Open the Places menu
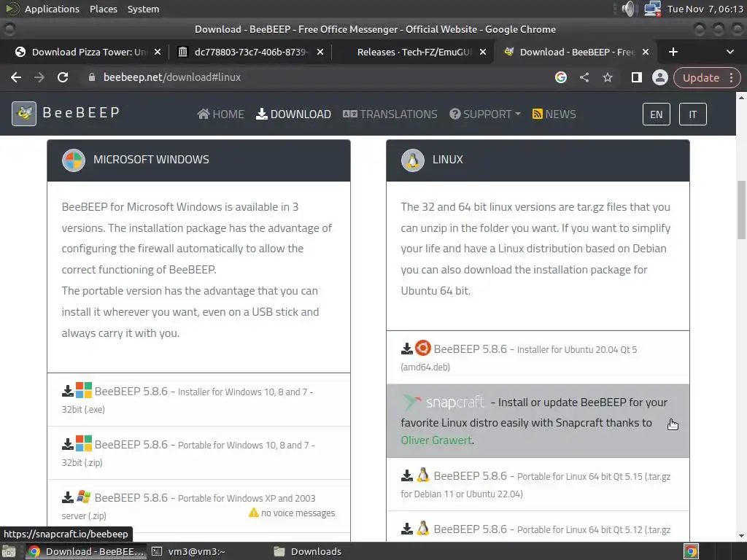 tap(104, 9)
